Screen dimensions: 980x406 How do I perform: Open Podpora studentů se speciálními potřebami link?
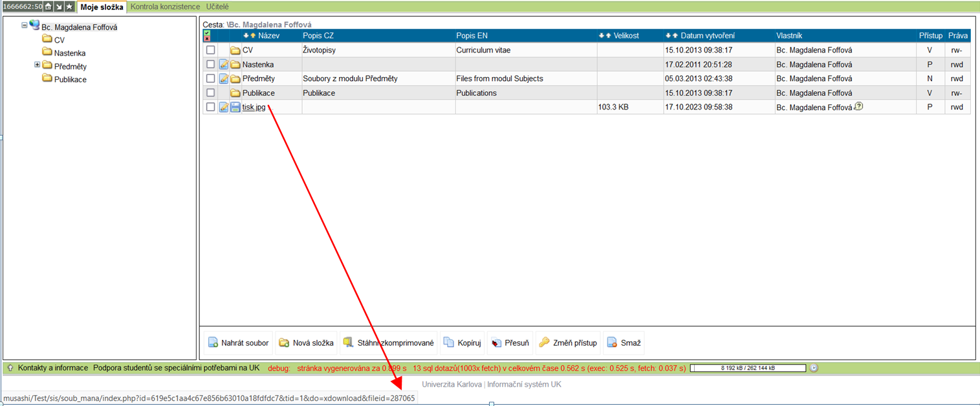click(177, 368)
